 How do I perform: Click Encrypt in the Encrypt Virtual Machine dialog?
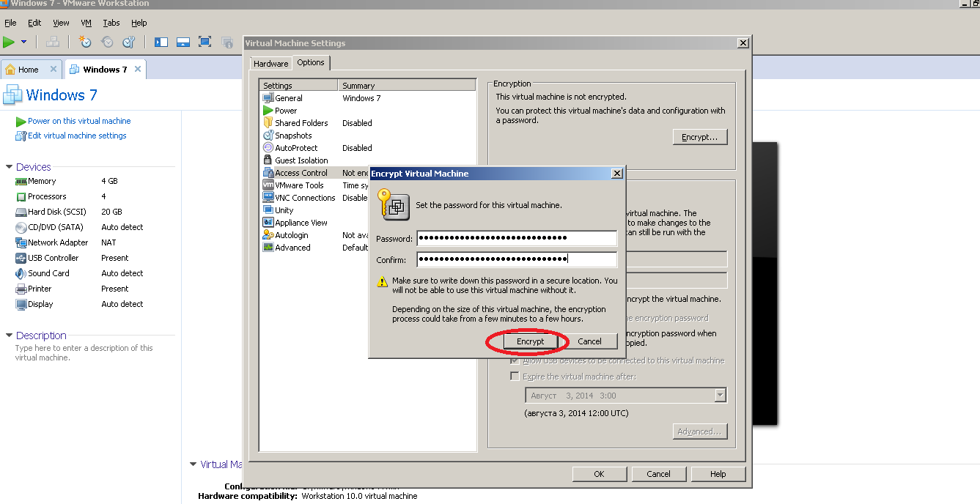point(531,341)
